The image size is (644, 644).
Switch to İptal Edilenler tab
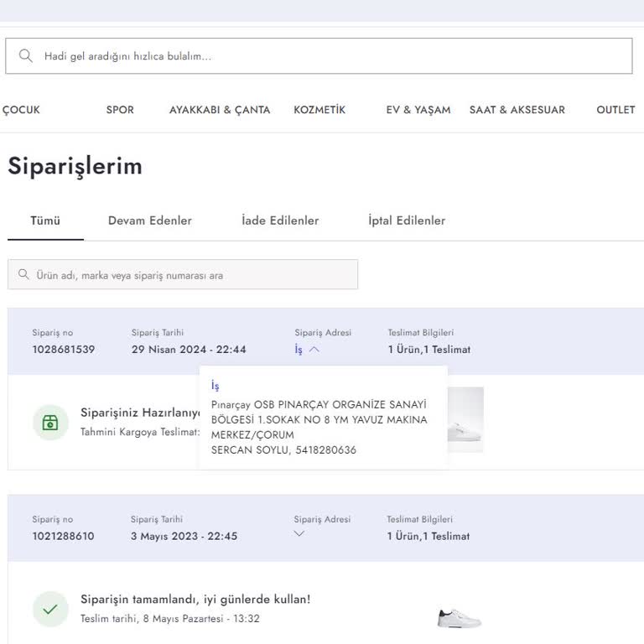tap(407, 221)
